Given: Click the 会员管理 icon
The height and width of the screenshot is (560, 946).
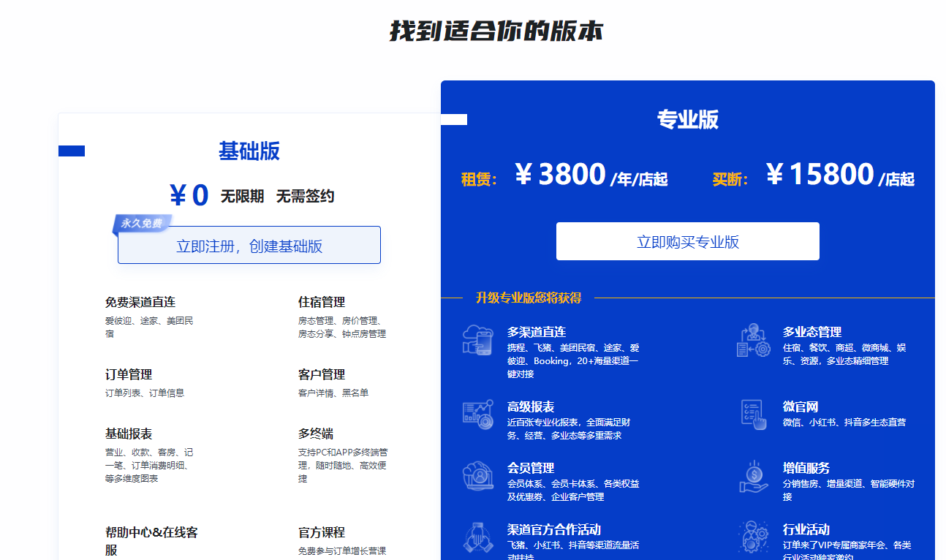Looking at the screenshot, I should click(x=478, y=476).
